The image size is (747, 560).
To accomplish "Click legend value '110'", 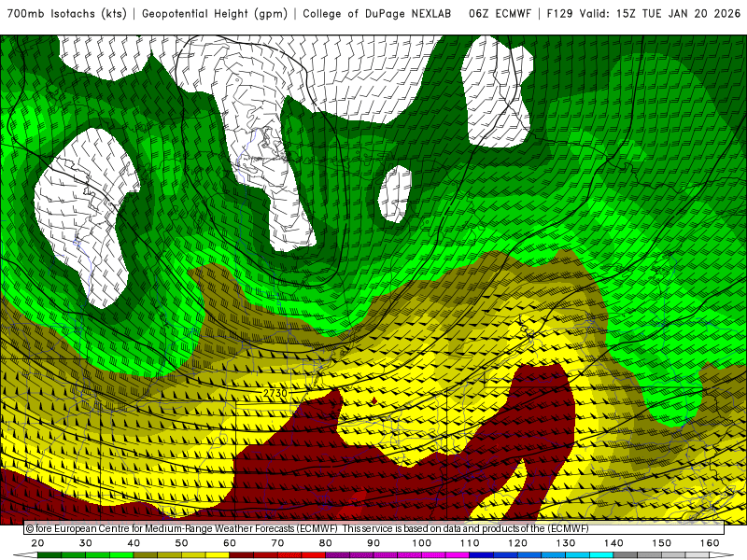I will click(x=470, y=543).
